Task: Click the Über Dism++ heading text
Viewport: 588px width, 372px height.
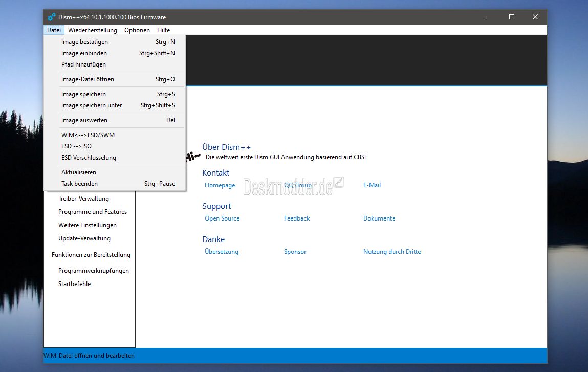Action: click(226, 147)
